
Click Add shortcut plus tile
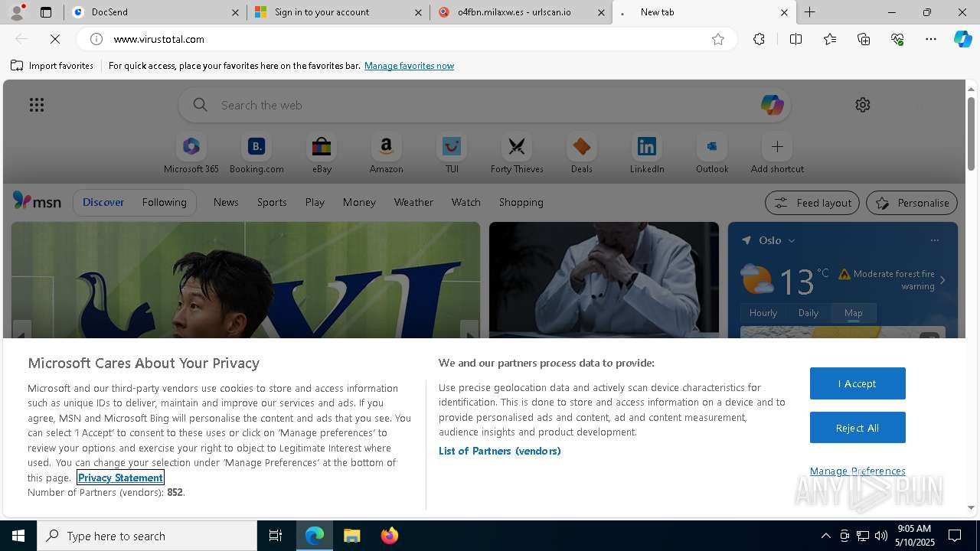coord(777,153)
